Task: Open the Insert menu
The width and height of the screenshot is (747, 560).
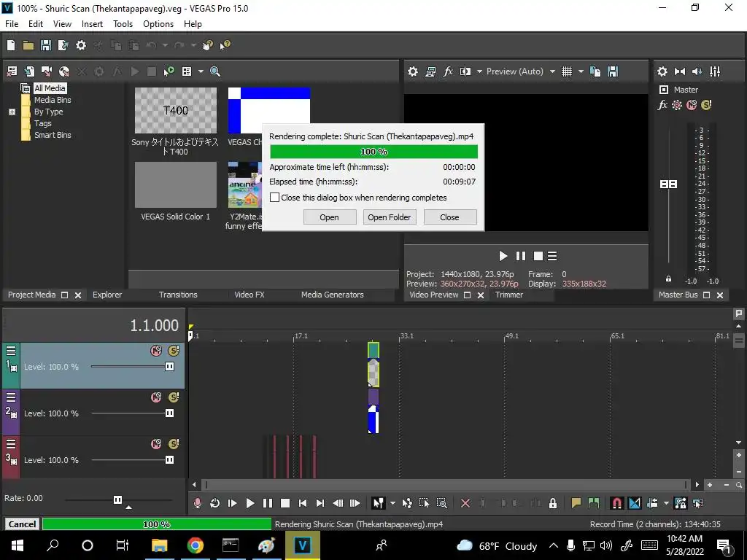Action: point(92,24)
